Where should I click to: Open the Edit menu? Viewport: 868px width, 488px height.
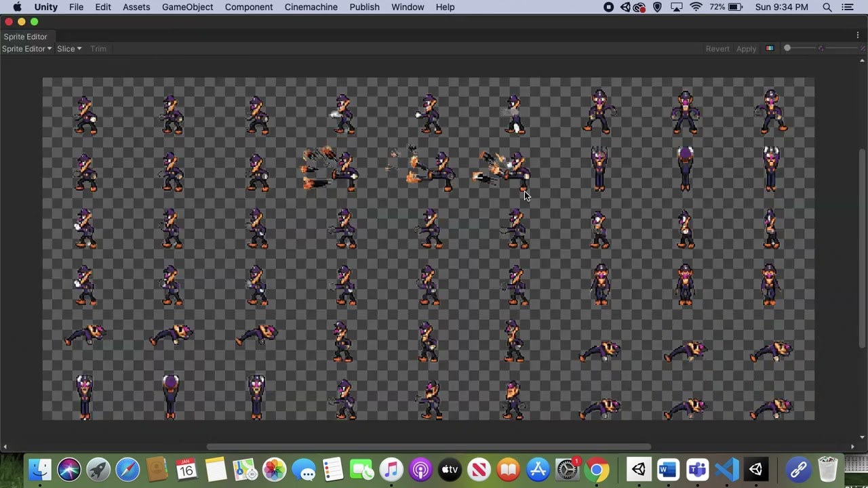102,7
